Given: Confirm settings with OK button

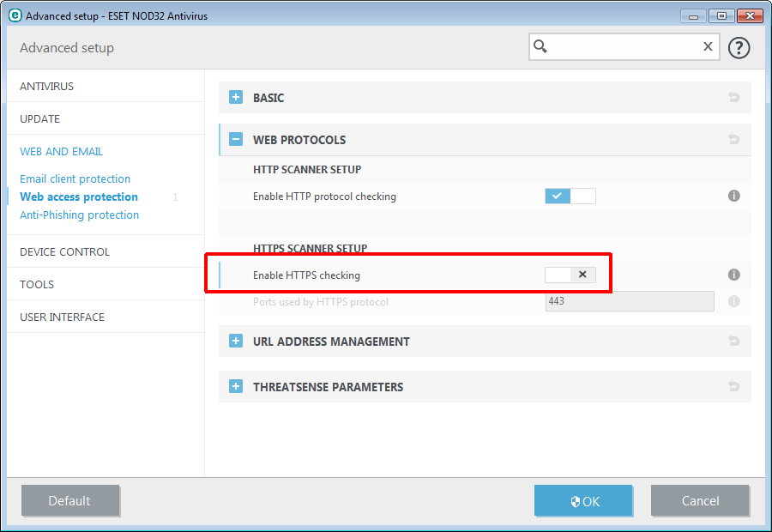Looking at the screenshot, I should tap(583, 500).
